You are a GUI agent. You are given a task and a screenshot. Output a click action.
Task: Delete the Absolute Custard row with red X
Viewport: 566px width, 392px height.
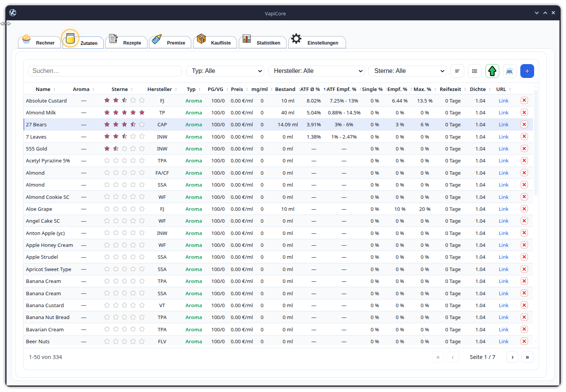point(524,101)
